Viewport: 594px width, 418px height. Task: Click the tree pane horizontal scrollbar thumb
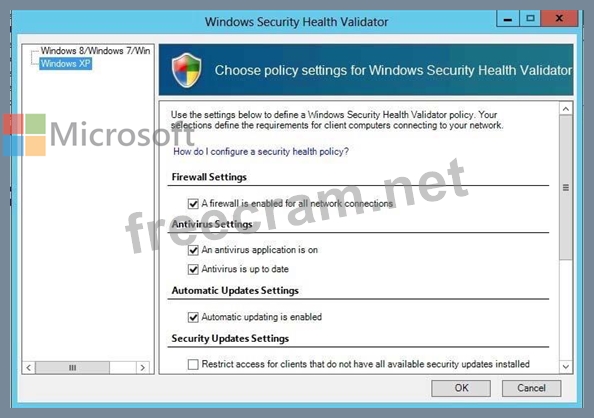(72, 368)
